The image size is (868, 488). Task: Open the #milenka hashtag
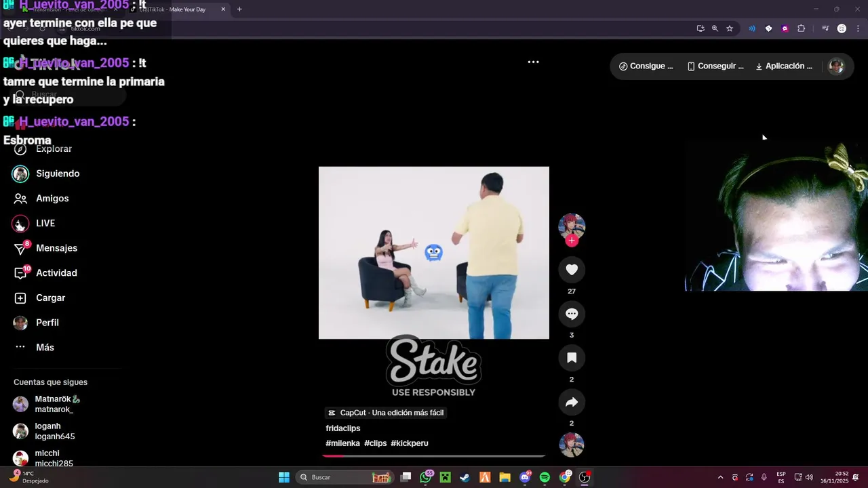point(342,443)
